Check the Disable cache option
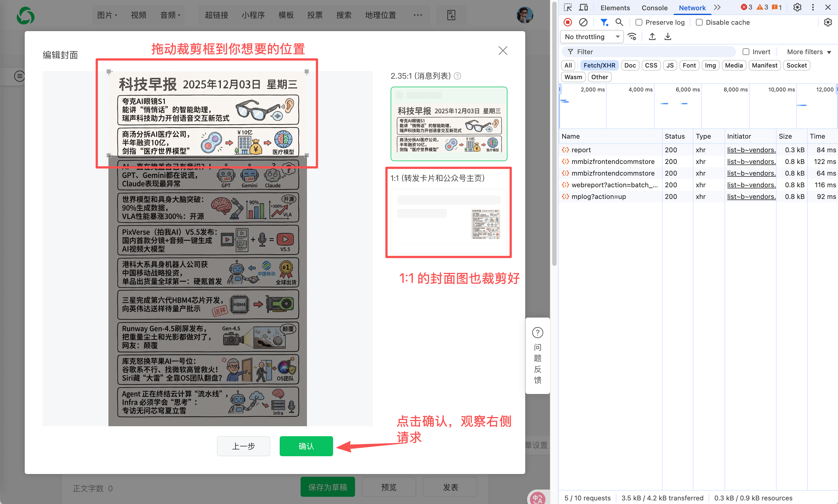Screen dimensions: 838x504 tap(699, 23)
